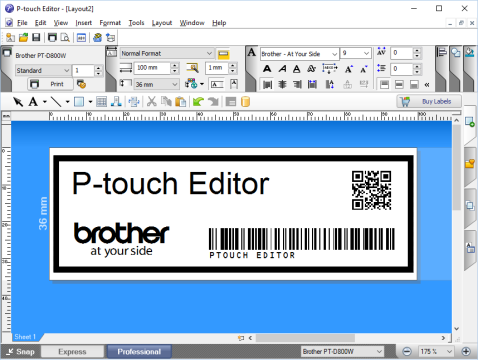Viewport: 478px width, 360px height.
Task: Click the Print button
Action: (x=50, y=84)
